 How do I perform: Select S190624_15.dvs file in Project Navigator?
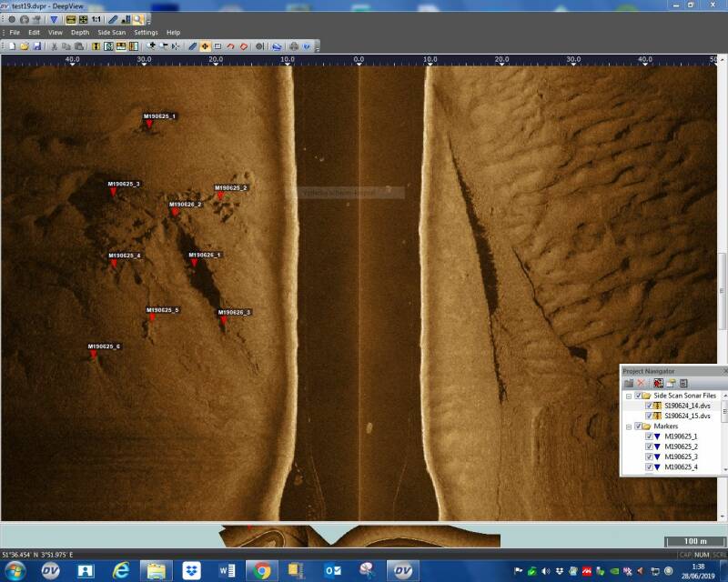[687, 416]
